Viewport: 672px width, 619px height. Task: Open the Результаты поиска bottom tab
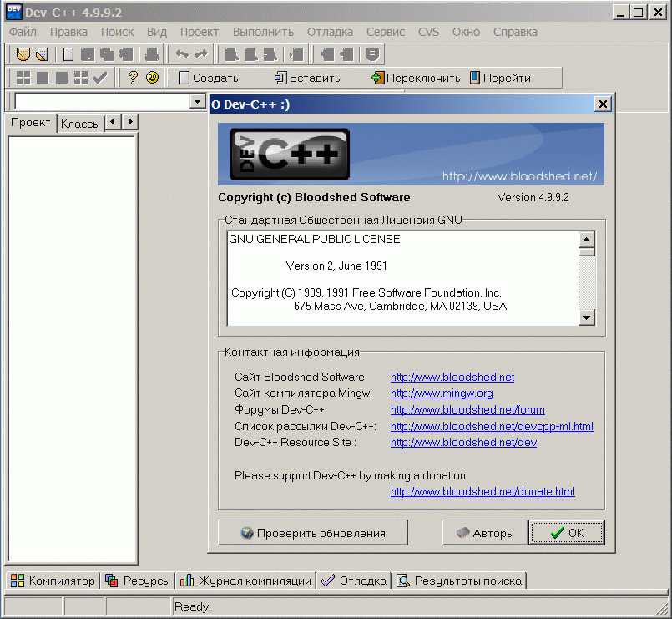tap(459, 581)
